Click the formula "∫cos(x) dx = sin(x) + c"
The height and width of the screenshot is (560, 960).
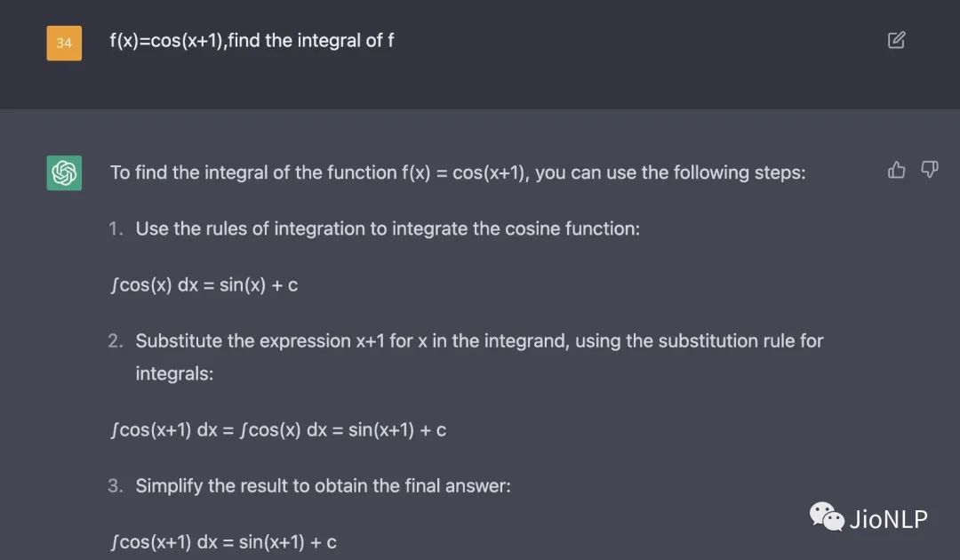pos(204,285)
